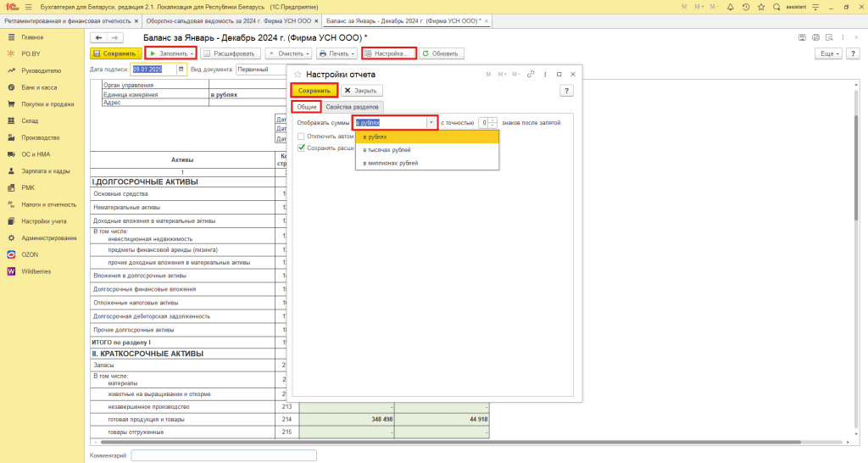Click the Дата подписи date field
The width and height of the screenshot is (868, 463).
(x=154, y=70)
